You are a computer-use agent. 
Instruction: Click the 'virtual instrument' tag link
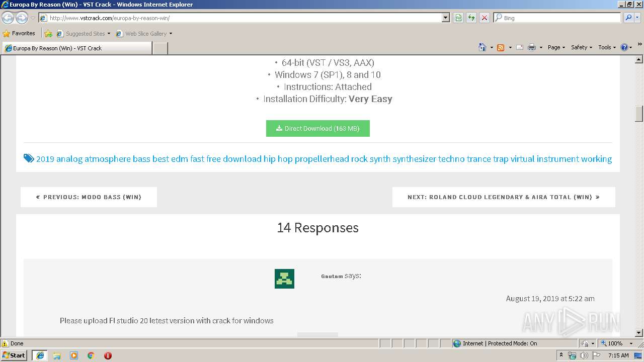pyautogui.click(x=545, y=159)
